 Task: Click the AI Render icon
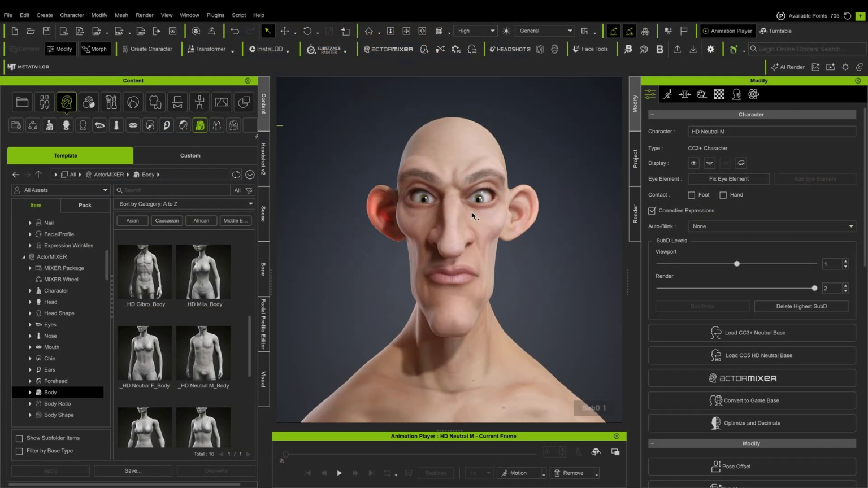coord(788,67)
